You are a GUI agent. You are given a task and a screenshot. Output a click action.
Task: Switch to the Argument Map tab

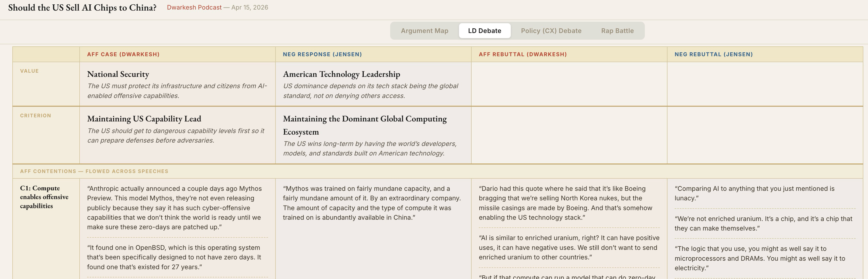pos(424,31)
